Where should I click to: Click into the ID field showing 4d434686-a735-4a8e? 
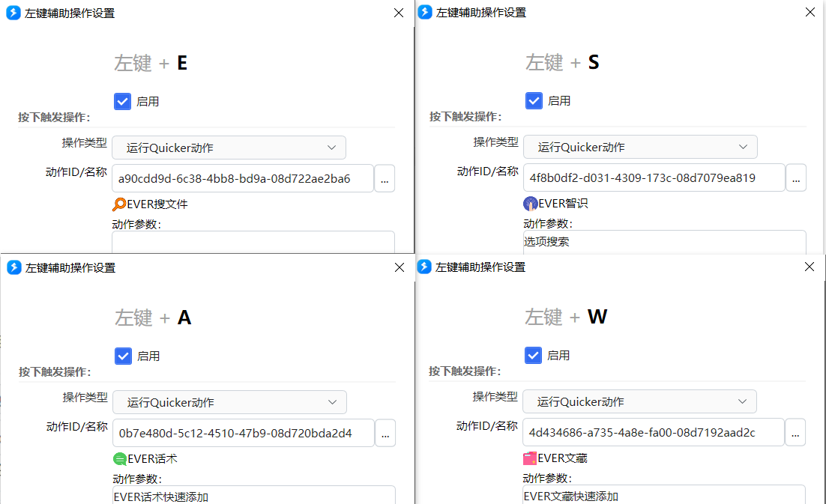pyautogui.click(x=653, y=433)
